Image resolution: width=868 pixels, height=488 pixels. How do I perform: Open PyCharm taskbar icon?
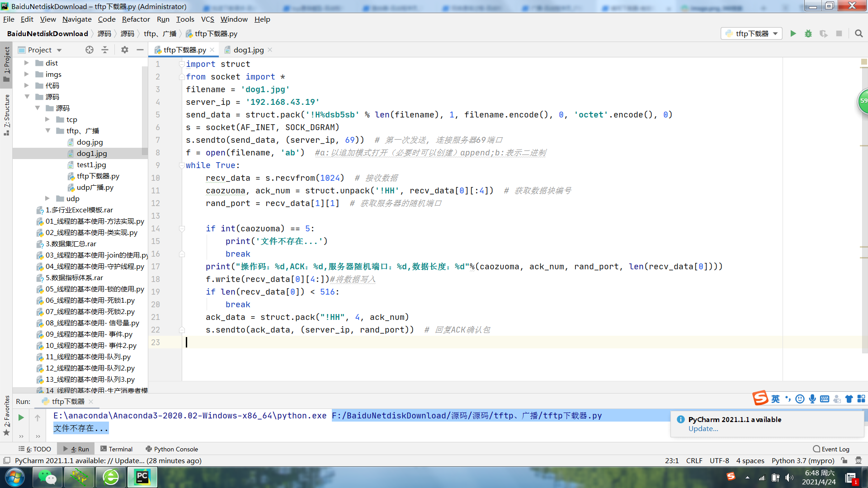(x=142, y=477)
